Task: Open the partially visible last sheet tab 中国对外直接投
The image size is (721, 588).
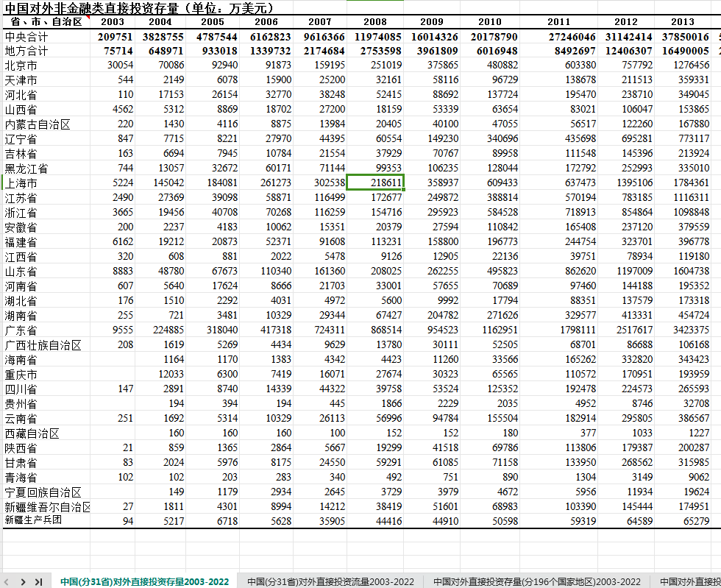Action: click(x=690, y=581)
